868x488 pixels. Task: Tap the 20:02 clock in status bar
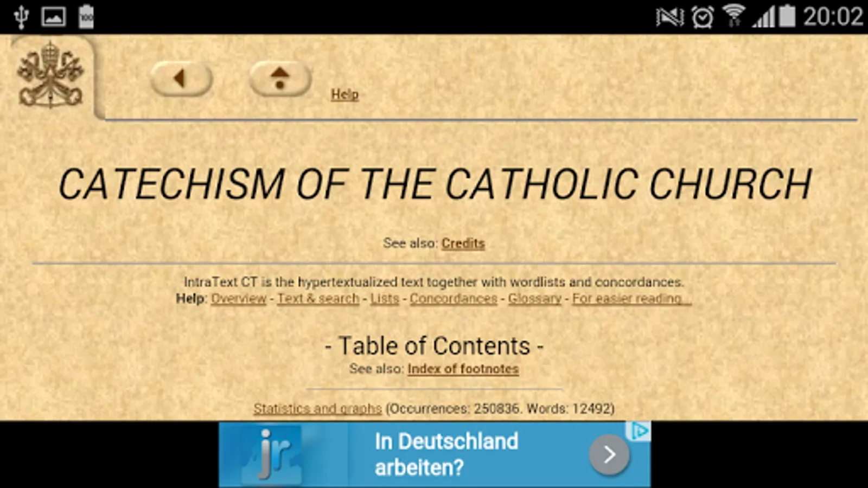click(x=833, y=17)
